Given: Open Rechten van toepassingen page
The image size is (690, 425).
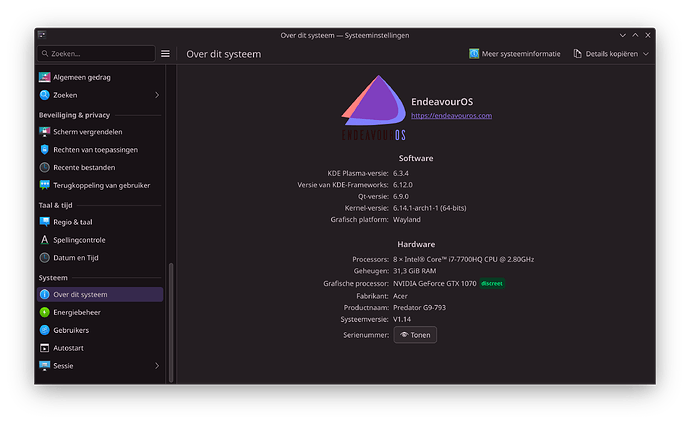Looking at the screenshot, I should tap(100, 150).
